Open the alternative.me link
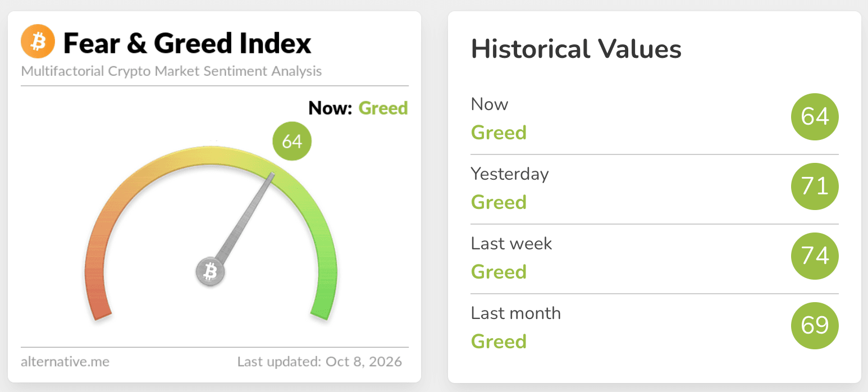Screen dimensions: 868x392 point(65,361)
